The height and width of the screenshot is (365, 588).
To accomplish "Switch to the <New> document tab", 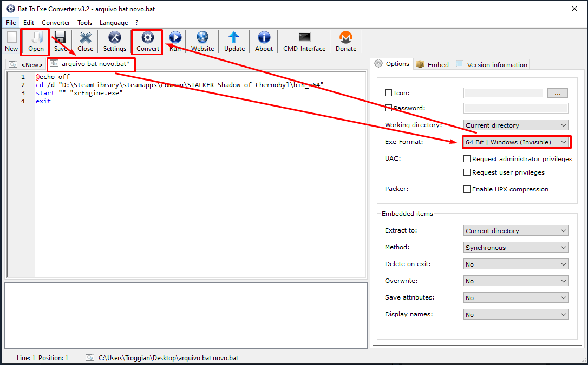I will click(26, 65).
